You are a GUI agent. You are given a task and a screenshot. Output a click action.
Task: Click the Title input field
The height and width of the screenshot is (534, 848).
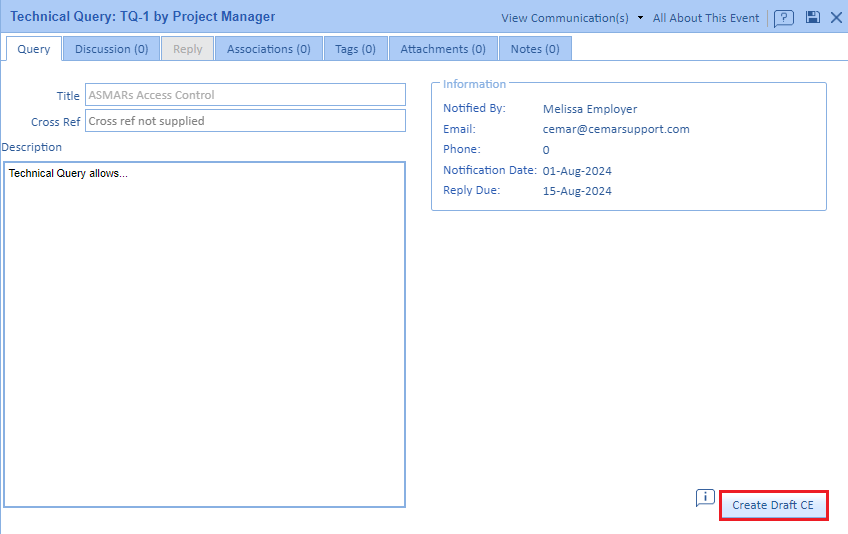pyautogui.click(x=245, y=95)
